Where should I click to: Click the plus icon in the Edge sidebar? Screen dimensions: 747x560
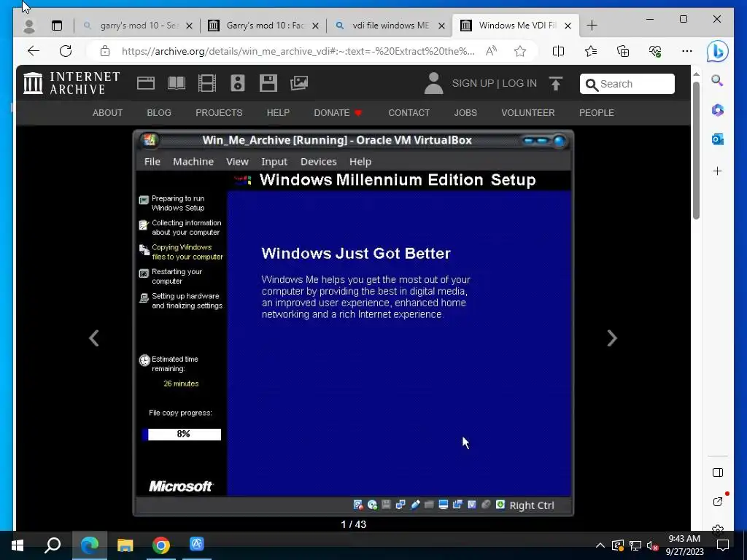pyautogui.click(x=718, y=171)
